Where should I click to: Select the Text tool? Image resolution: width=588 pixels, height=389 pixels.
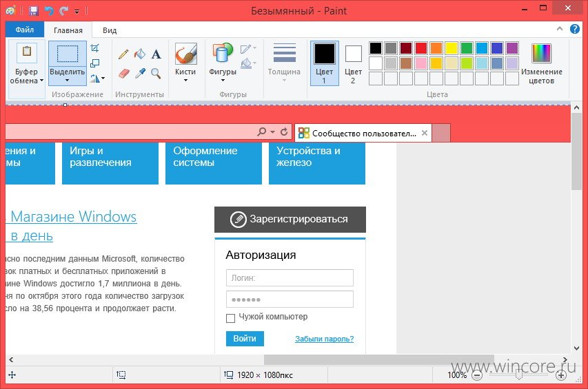(x=156, y=54)
